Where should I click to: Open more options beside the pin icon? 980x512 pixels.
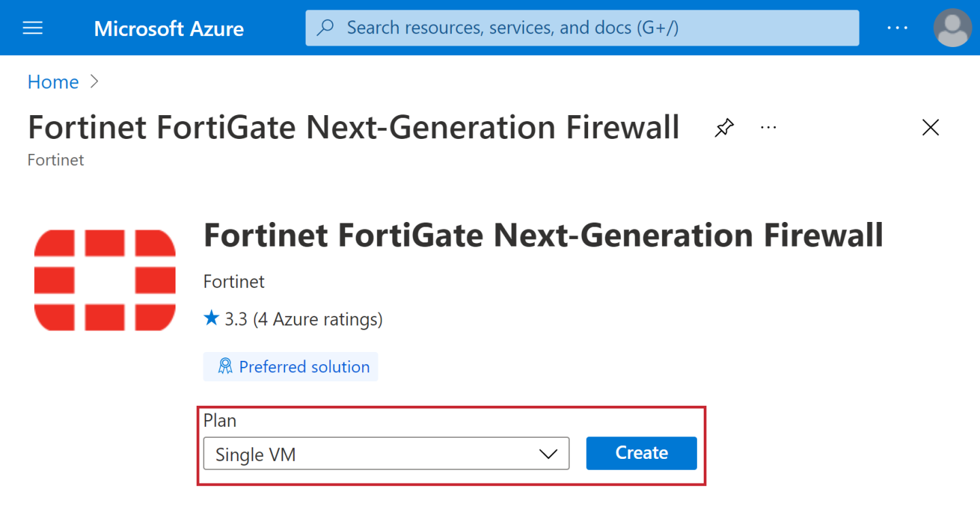[x=768, y=127]
